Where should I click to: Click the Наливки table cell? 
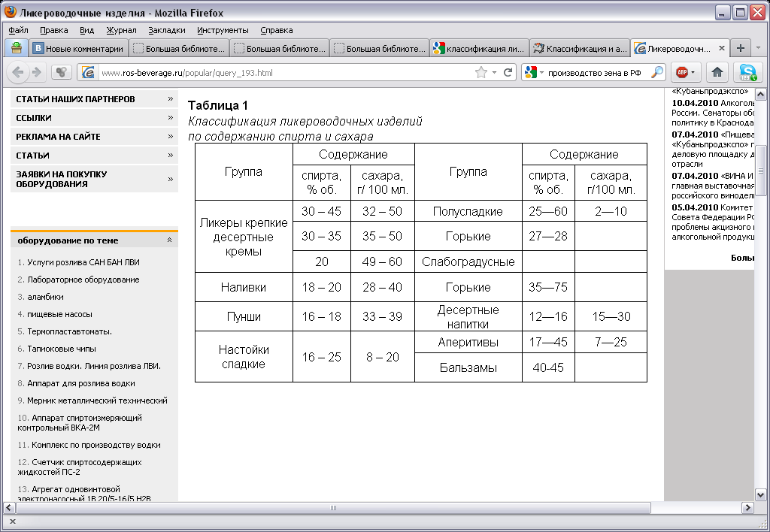[244, 287]
